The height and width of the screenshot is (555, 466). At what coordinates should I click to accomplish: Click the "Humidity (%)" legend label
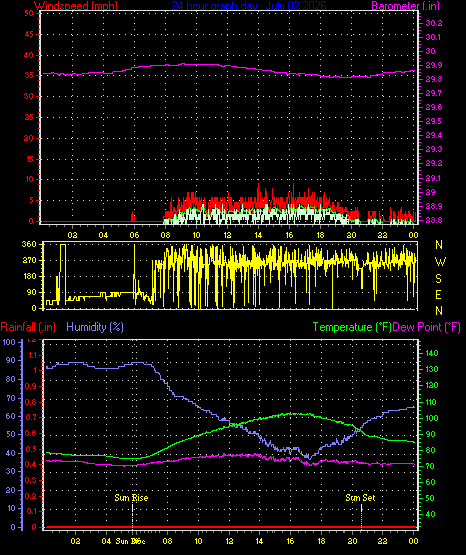coord(95,327)
